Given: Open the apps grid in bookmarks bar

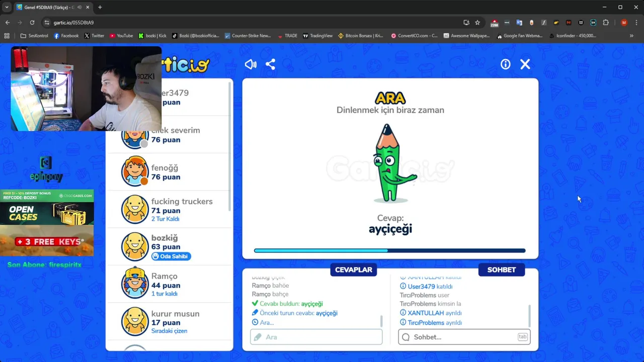Looking at the screenshot, I should (x=7, y=36).
